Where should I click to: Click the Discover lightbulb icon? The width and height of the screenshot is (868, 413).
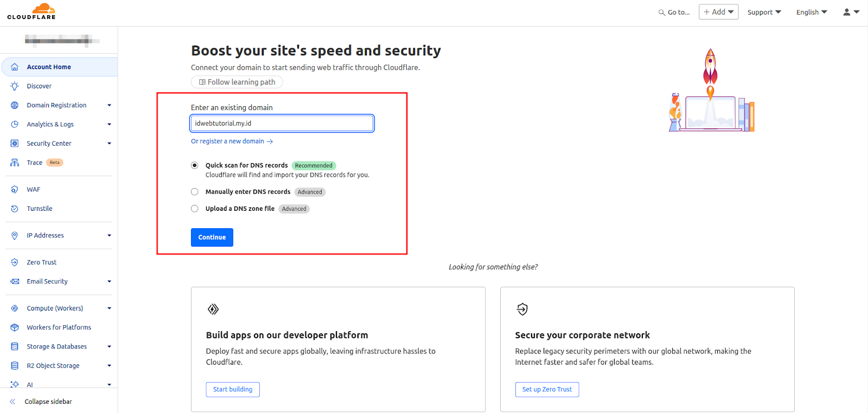(15, 86)
